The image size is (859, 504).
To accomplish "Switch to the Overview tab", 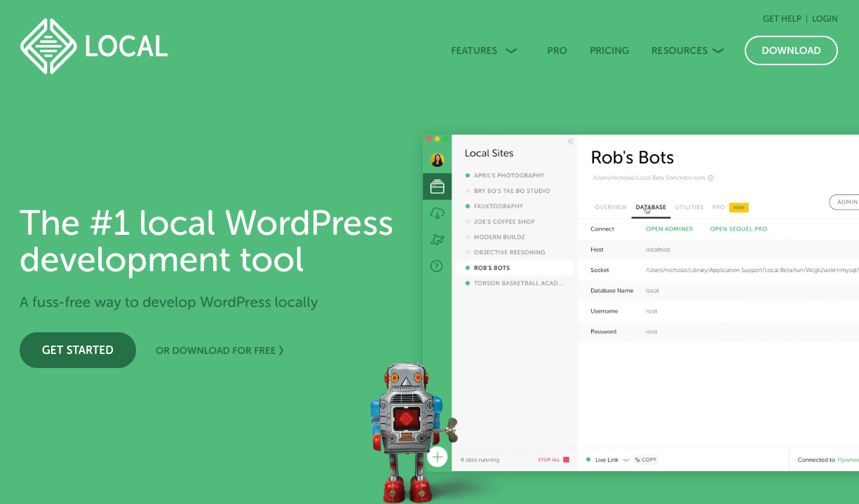I will 610,207.
